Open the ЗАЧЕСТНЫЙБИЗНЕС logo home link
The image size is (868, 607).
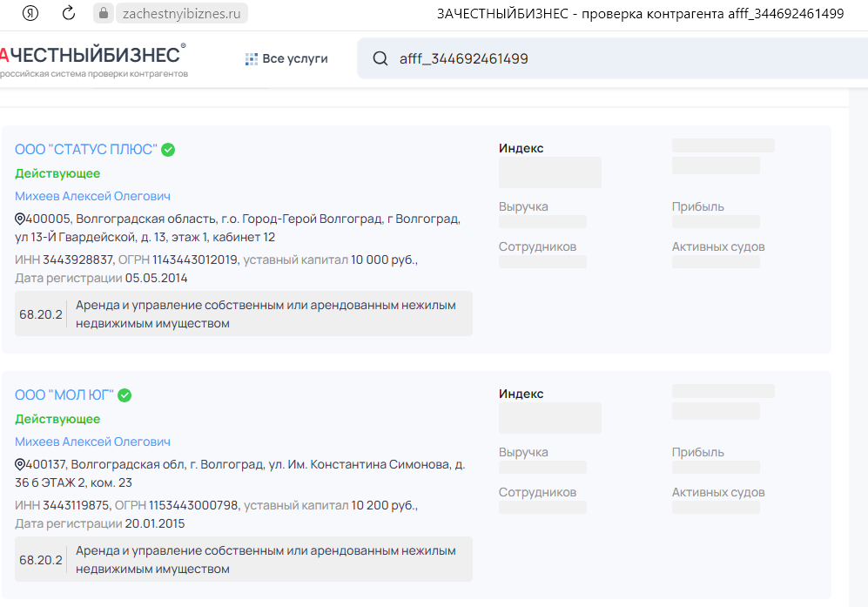[93, 60]
